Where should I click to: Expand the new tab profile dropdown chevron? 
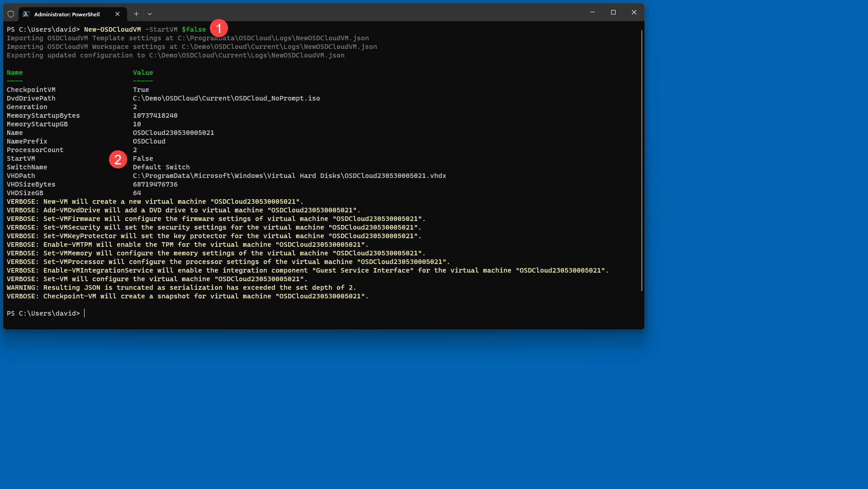150,14
